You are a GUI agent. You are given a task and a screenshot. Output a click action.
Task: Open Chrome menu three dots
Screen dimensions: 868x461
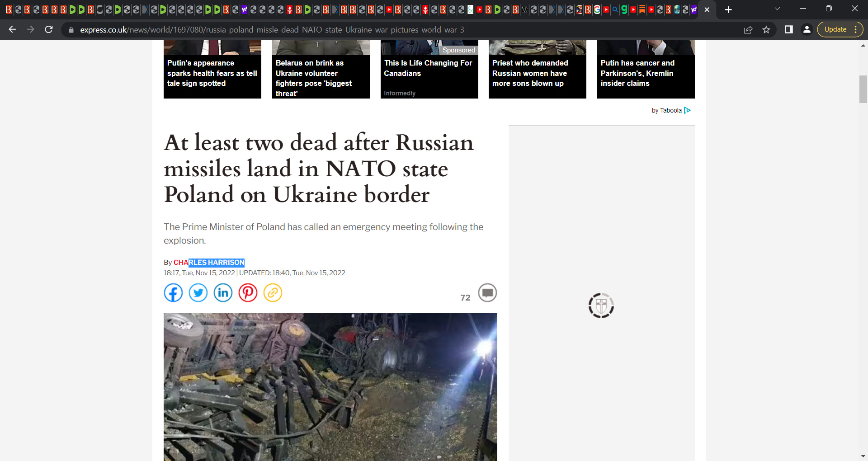pyautogui.click(x=856, y=29)
